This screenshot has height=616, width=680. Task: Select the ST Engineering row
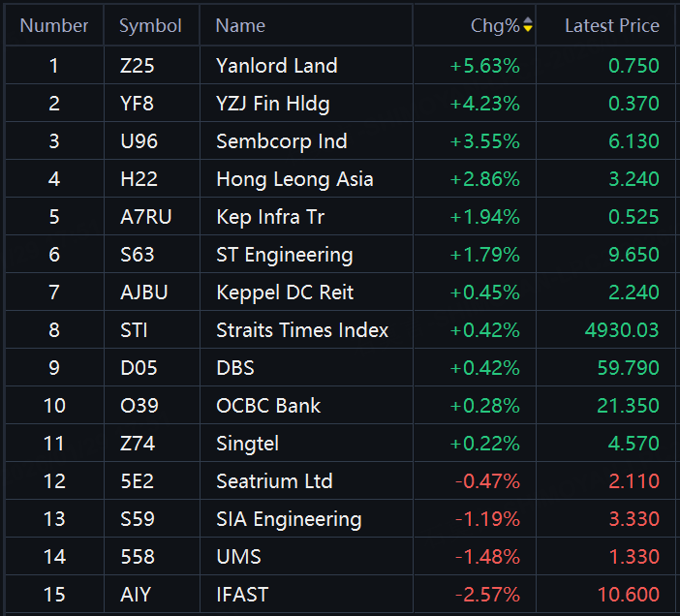pos(285,255)
